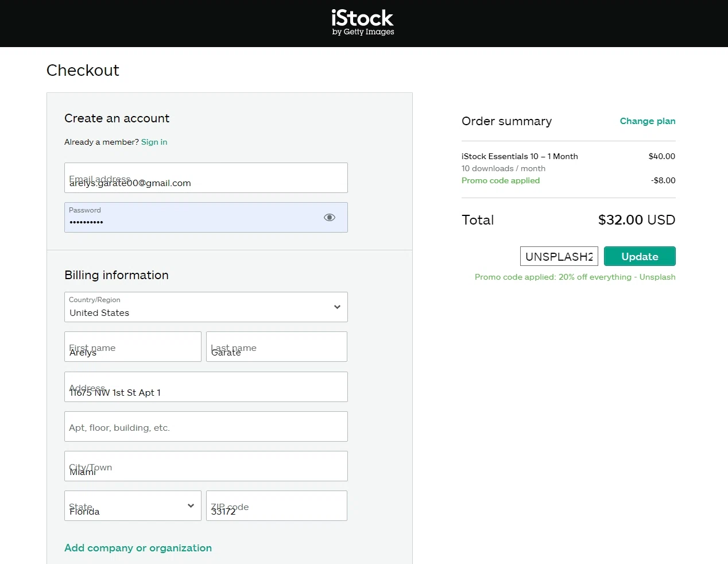Click '10 downloads / month' text
Screen dimensions: 728x564
(x=504, y=168)
